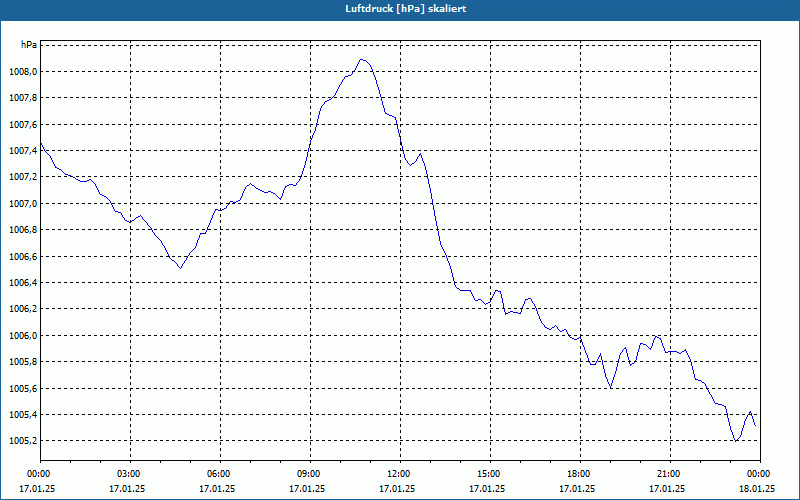Select the 1006,4 y-axis label
The height and width of the screenshot is (500, 800).
click(23, 283)
